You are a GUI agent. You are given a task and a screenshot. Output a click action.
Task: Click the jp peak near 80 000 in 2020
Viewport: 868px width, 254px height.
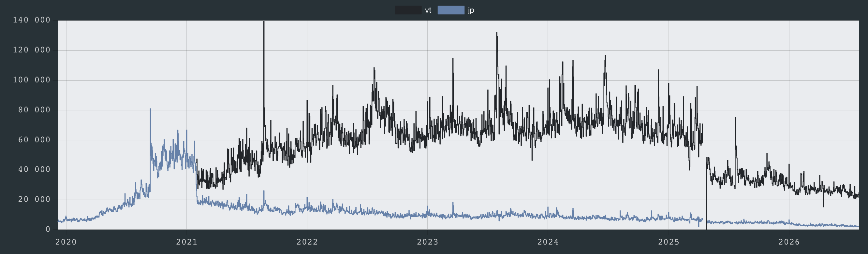click(x=150, y=109)
